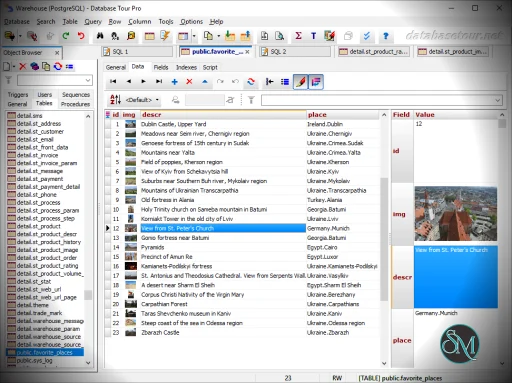512x383 pixels.
Task: Go to previous record
Action: pos(129,81)
